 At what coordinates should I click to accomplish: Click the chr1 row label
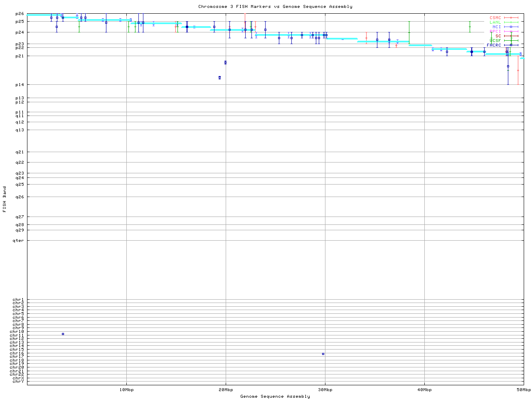click(x=18, y=300)
